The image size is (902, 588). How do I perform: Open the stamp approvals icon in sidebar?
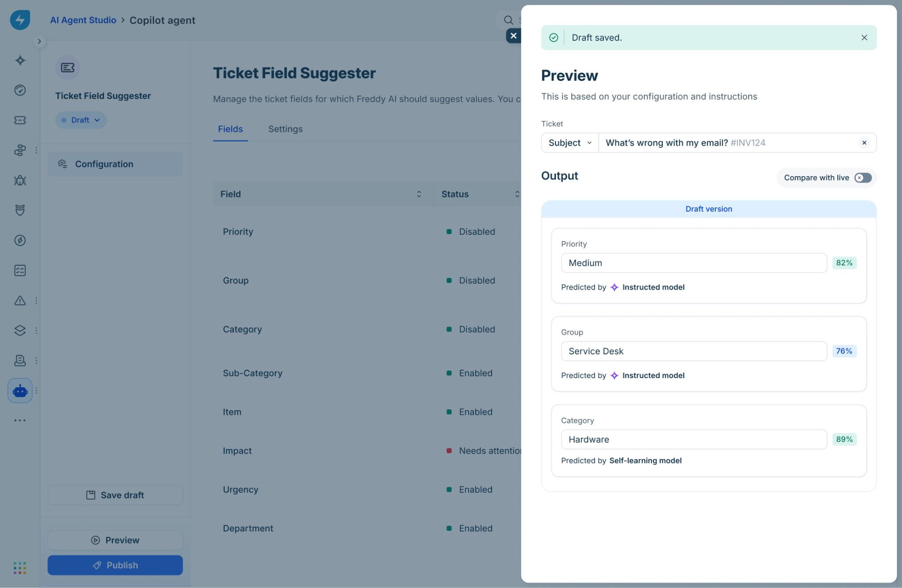(20, 360)
